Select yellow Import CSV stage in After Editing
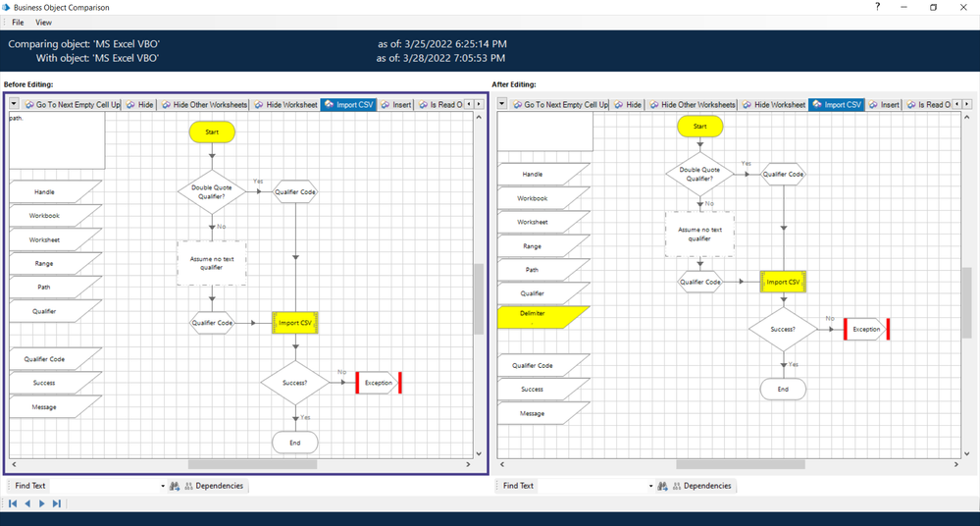 pos(783,282)
